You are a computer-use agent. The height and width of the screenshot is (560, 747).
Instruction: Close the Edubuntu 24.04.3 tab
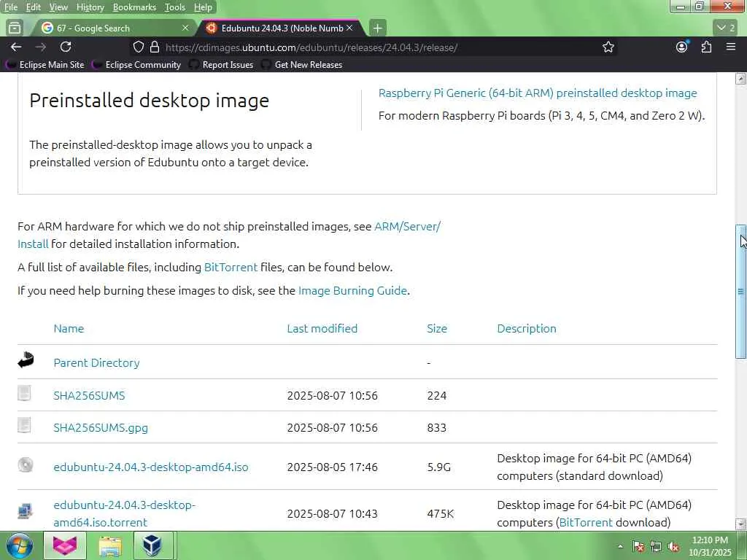coord(349,28)
